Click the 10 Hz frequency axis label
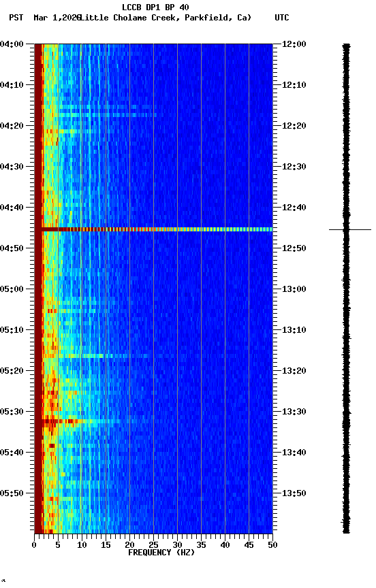Screen dimensions: 376x588 point(82,545)
